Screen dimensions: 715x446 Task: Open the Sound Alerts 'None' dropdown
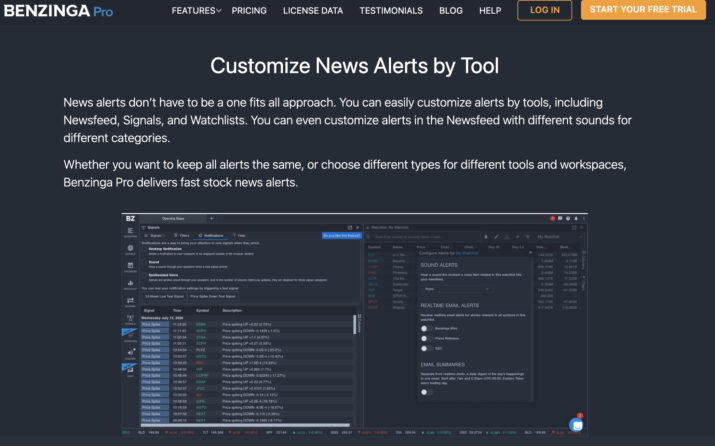pos(456,289)
